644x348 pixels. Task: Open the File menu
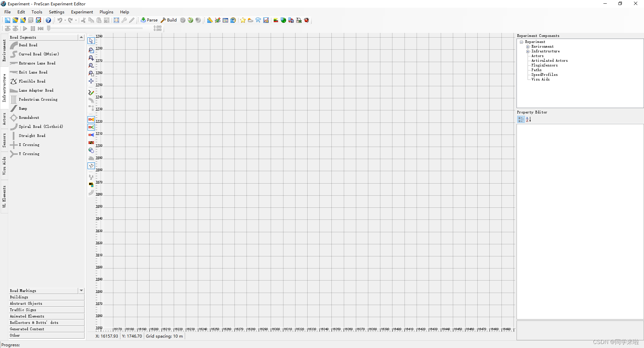coord(7,12)
